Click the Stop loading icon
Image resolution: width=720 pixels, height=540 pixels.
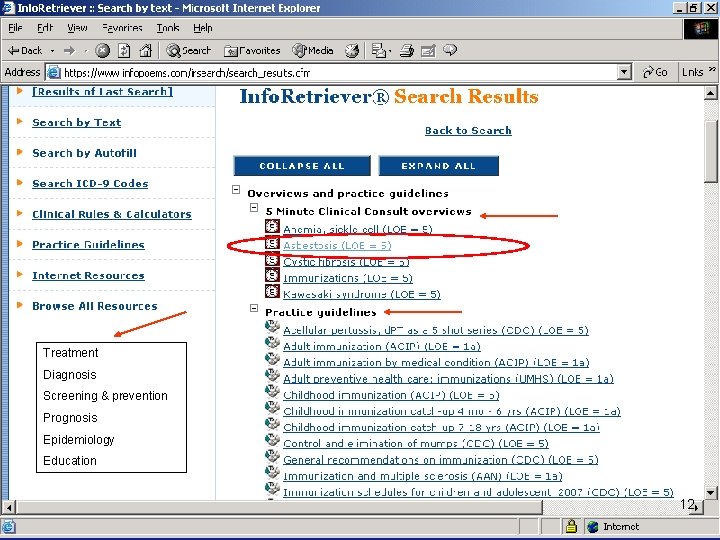tap(102, 51)
